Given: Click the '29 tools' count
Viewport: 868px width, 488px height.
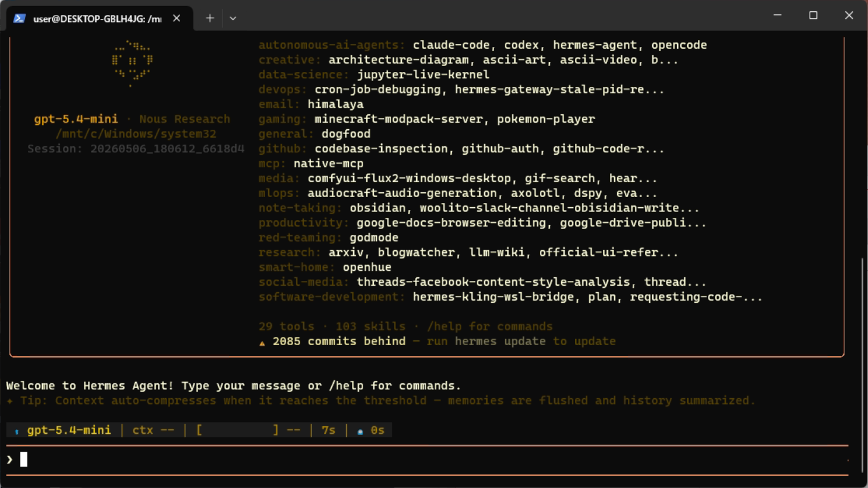Looking at the screenshot, I should [287, 327].
